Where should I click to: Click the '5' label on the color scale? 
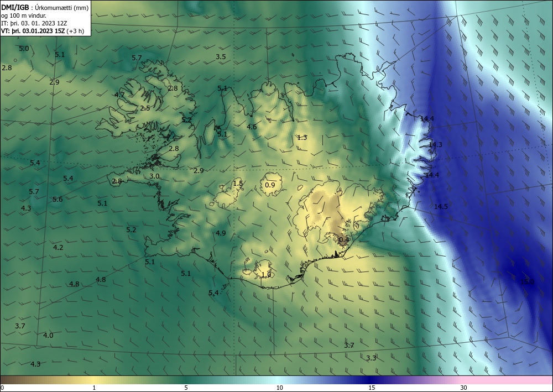click(x=186, y=388)
